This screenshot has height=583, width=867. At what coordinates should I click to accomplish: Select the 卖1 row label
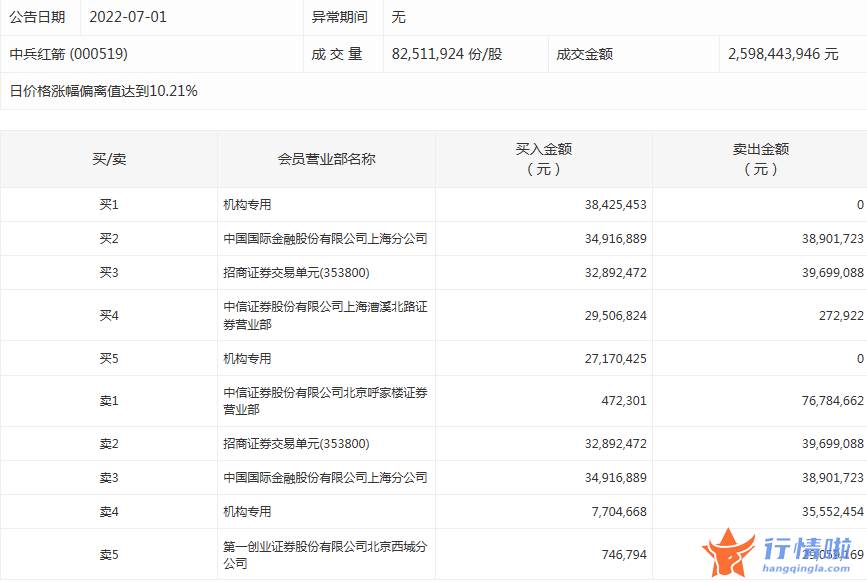(x=109, y=400)
